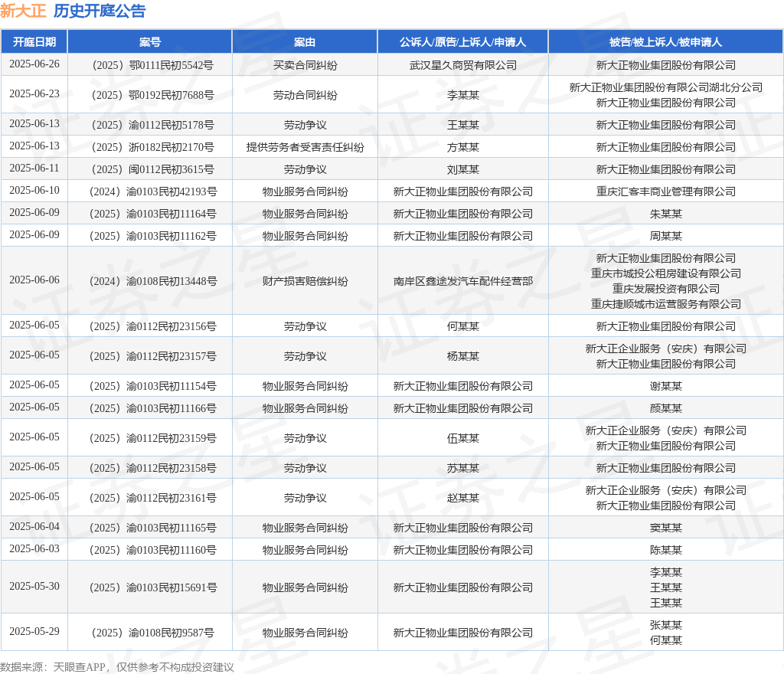Click plaintiff 武汉星久商贸有限公司
Viewport: 784px width, 674px height.
point(463,65)
